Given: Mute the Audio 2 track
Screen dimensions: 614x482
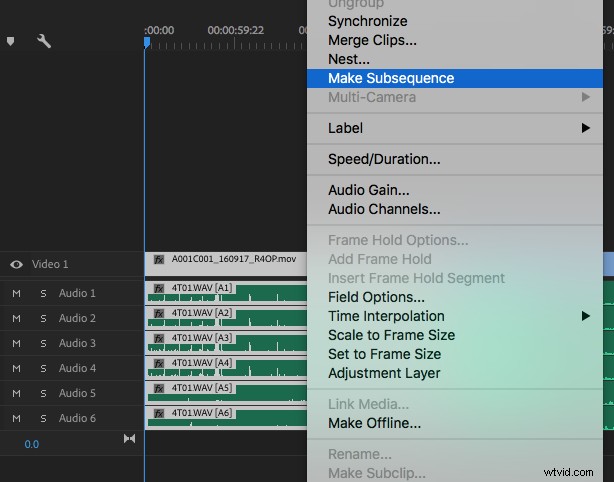Looking at the screenshot, I should (x=16, y=318).
